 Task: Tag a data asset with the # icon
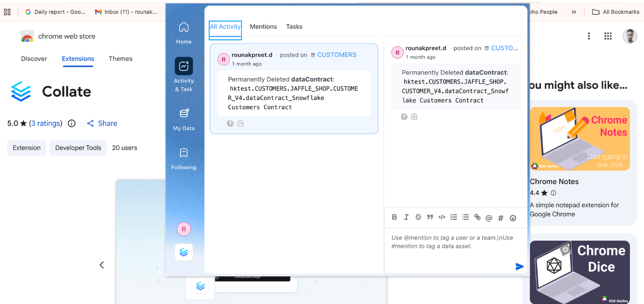pos(500,218)
